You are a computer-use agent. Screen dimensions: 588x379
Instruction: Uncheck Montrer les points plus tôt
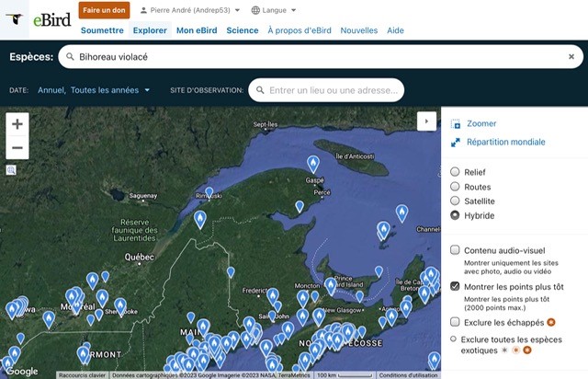pos(456,286)
